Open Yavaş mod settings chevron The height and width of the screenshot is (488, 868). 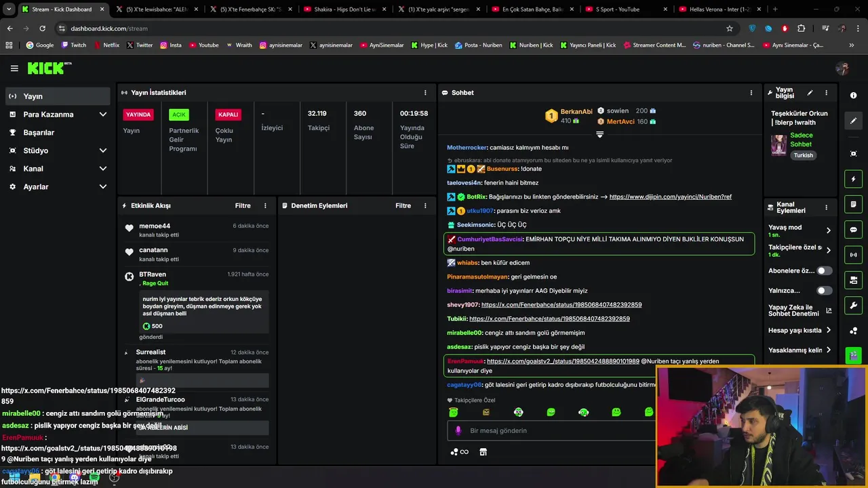click(x=828, y=230)
